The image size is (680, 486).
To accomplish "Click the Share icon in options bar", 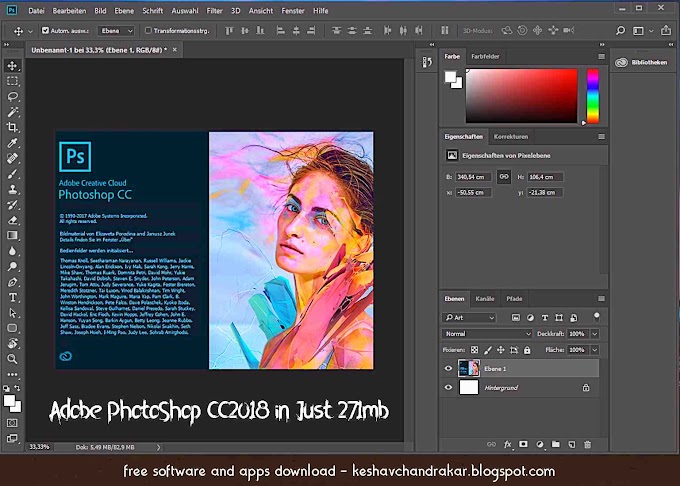I will 666,30.
